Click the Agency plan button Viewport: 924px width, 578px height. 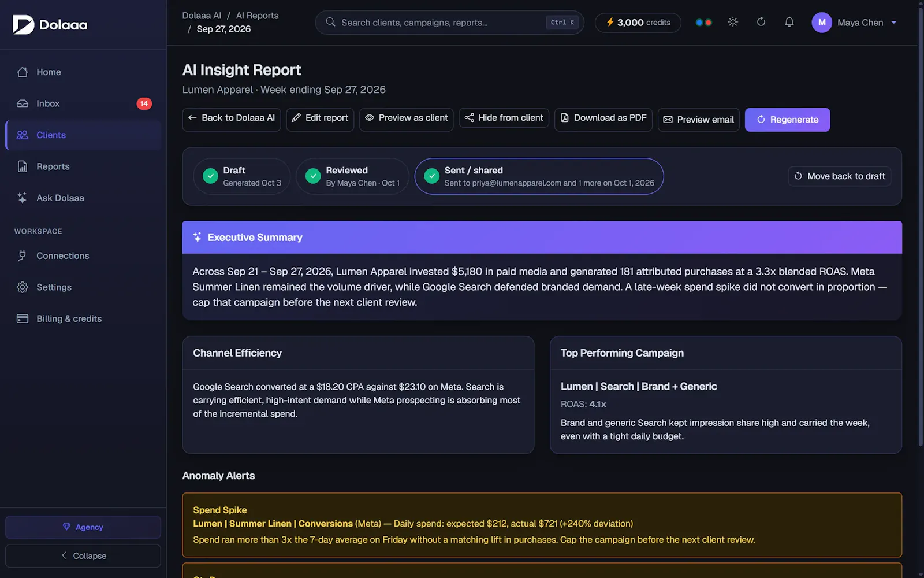pos(83,527)
